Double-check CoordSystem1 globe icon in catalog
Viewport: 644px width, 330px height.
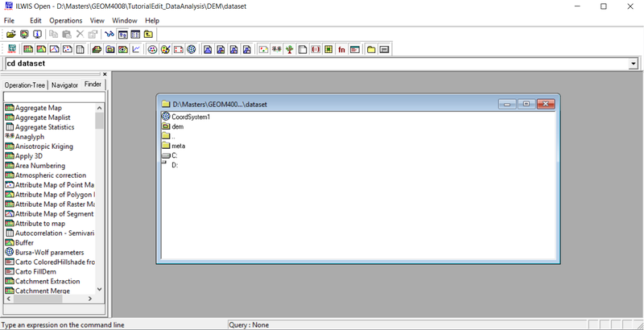(166, 117)
